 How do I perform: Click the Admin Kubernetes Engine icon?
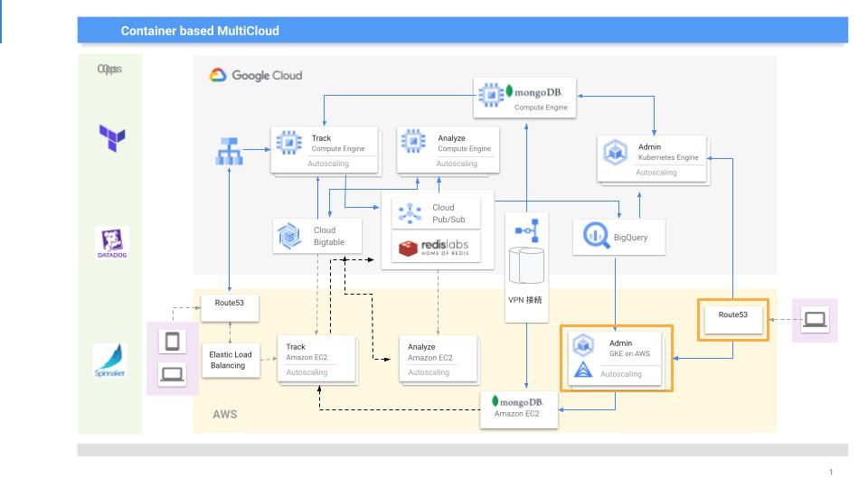(616, 154)
